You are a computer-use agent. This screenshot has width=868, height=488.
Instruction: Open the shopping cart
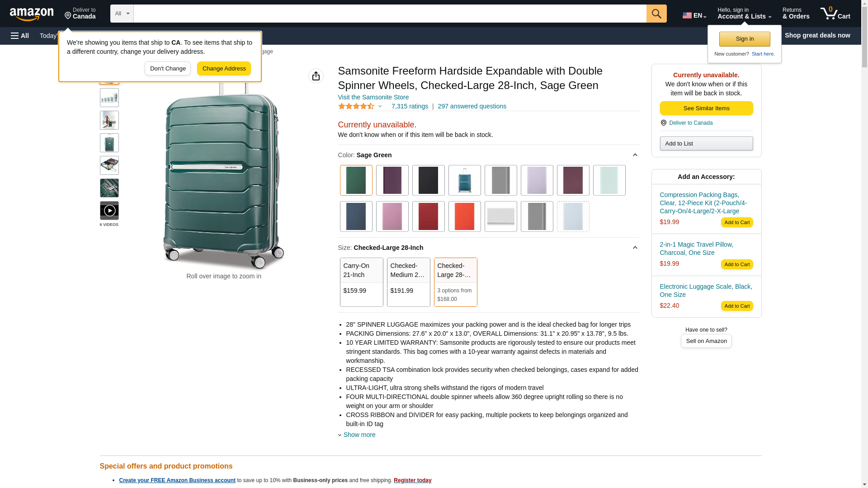835,14
